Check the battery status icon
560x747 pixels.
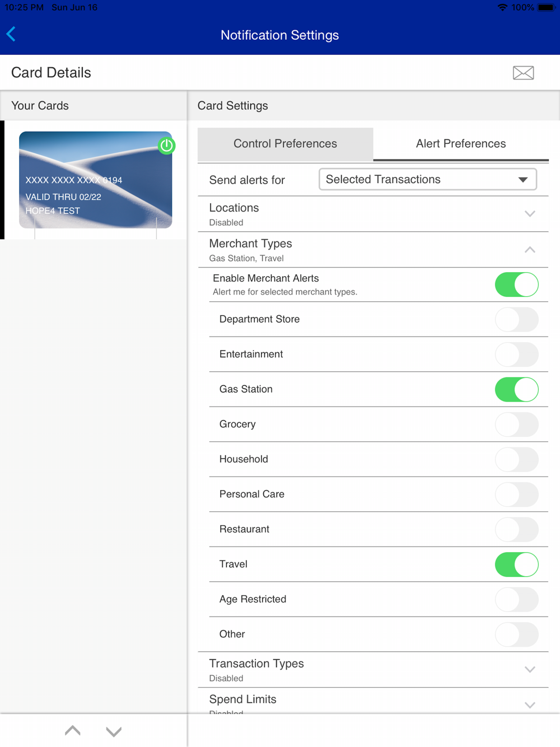click(x=545, y=7)
